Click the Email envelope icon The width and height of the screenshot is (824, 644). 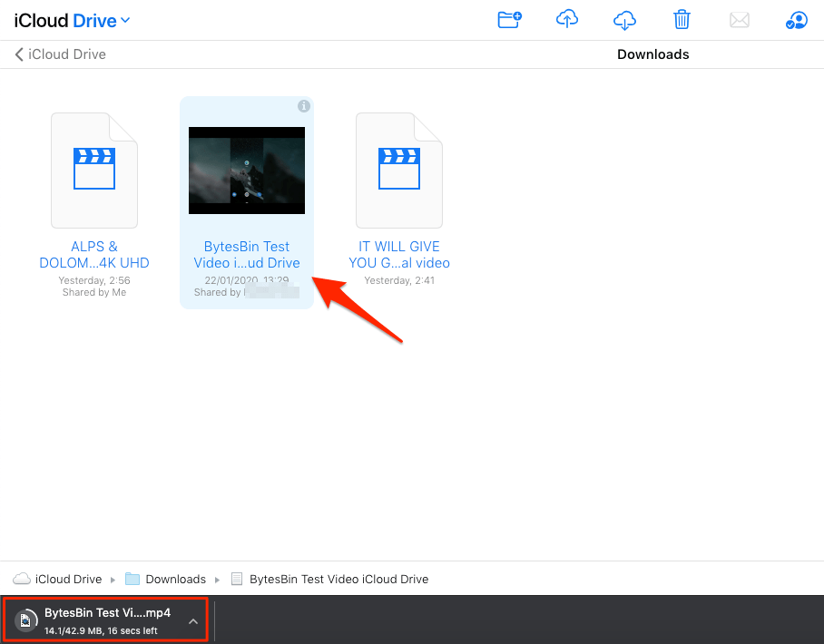(740, 20)
